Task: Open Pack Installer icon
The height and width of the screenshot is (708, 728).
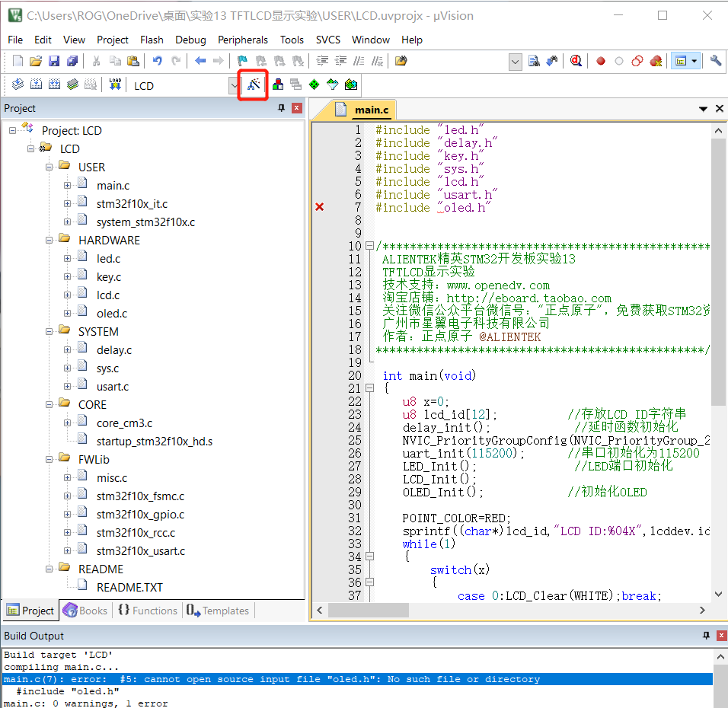Action: click(351, 85)
